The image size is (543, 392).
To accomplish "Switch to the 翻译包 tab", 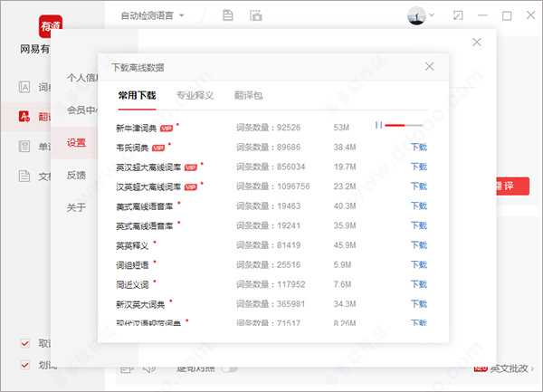I will (249, 96).
